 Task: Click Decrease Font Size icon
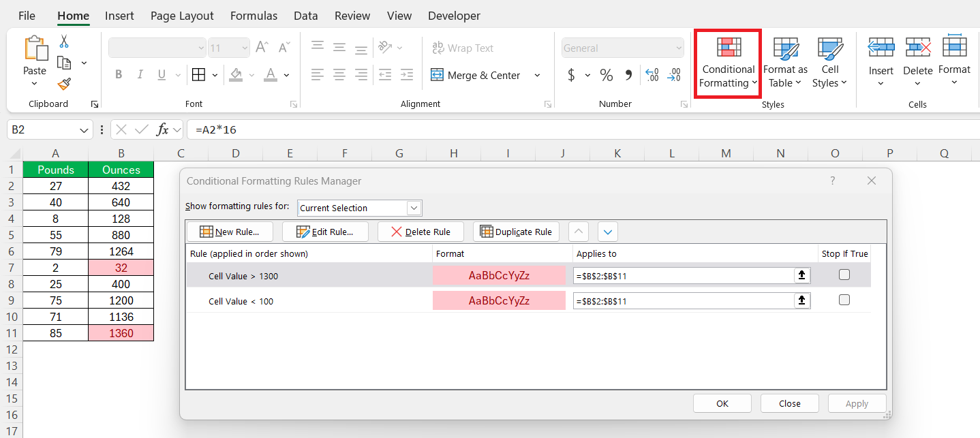[284, 48]
